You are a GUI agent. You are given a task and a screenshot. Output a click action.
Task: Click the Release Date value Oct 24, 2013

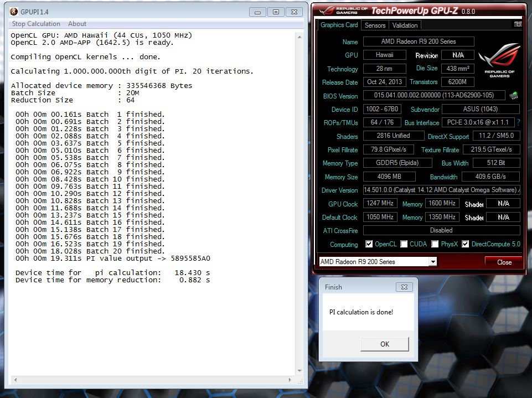pyautogui.click(x=384, y=82)
